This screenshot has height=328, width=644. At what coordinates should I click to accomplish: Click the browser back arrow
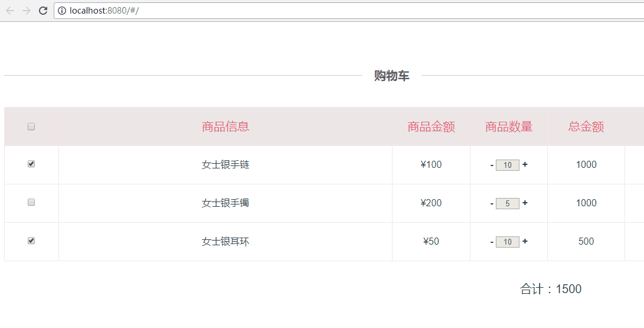[x=10, y=11]
